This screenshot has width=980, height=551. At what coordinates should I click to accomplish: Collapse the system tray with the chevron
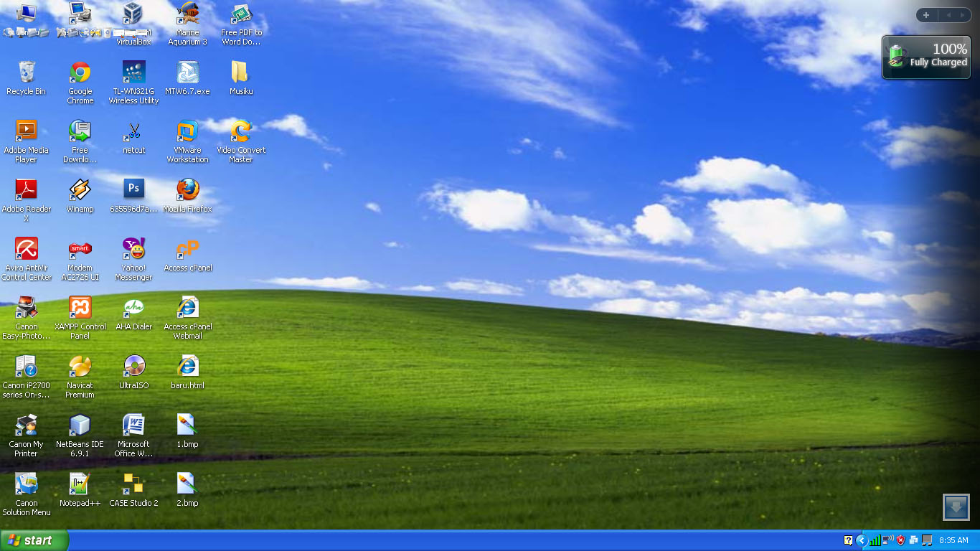coord(861,540)
